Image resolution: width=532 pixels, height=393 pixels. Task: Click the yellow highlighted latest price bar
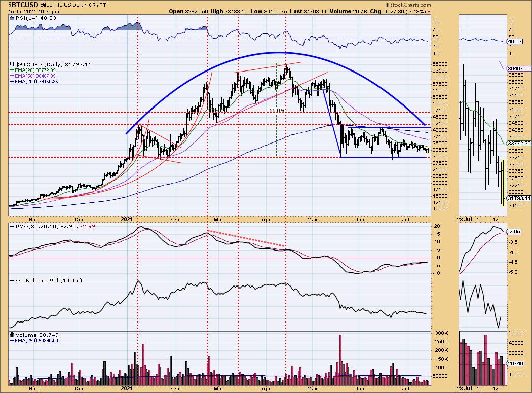tap(503, 183)
